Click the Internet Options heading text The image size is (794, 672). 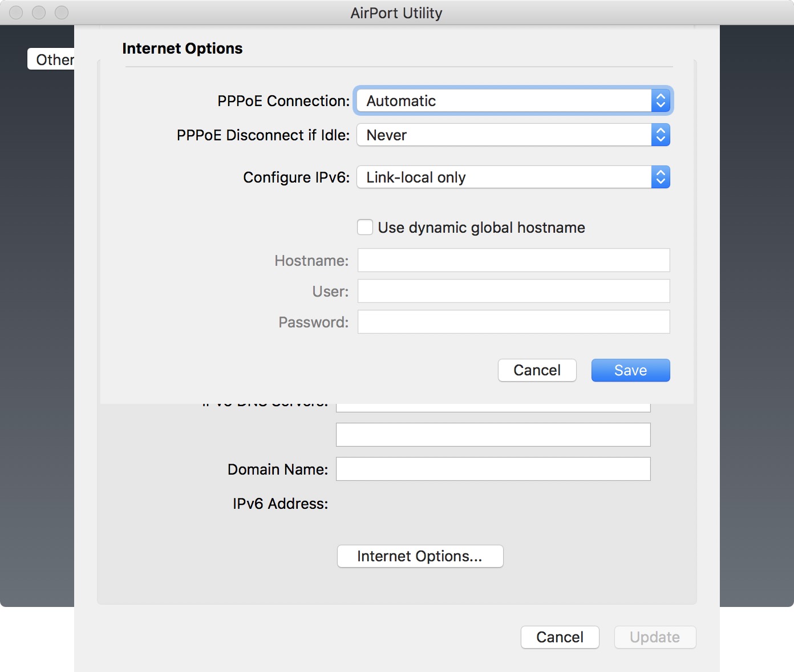(x=183, y=48)
